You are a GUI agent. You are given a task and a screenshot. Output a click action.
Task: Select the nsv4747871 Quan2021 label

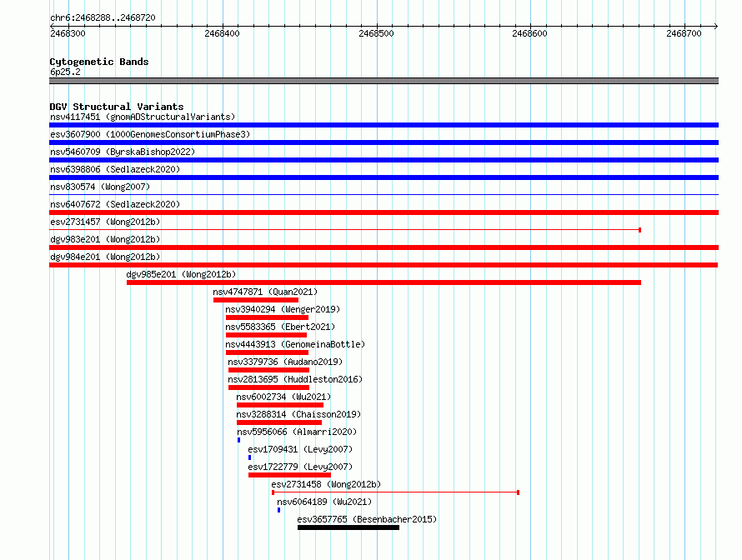coord(265,292)
